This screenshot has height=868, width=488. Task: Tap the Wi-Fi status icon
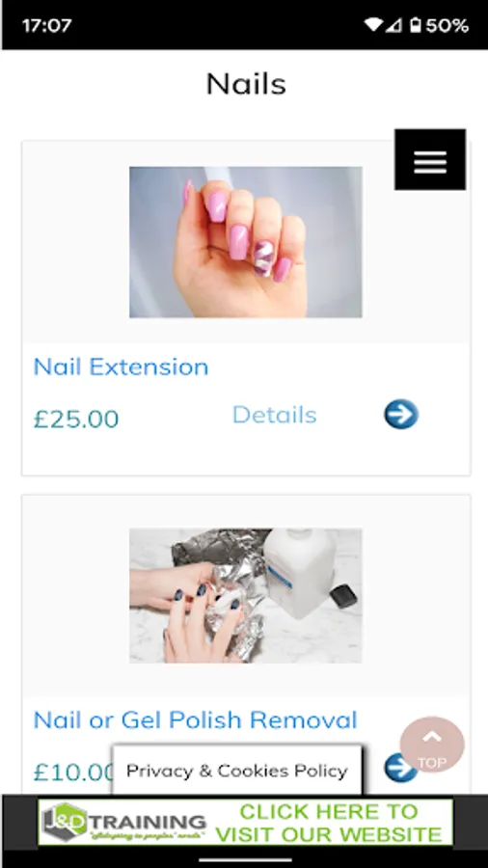click(x=374, y=25)
